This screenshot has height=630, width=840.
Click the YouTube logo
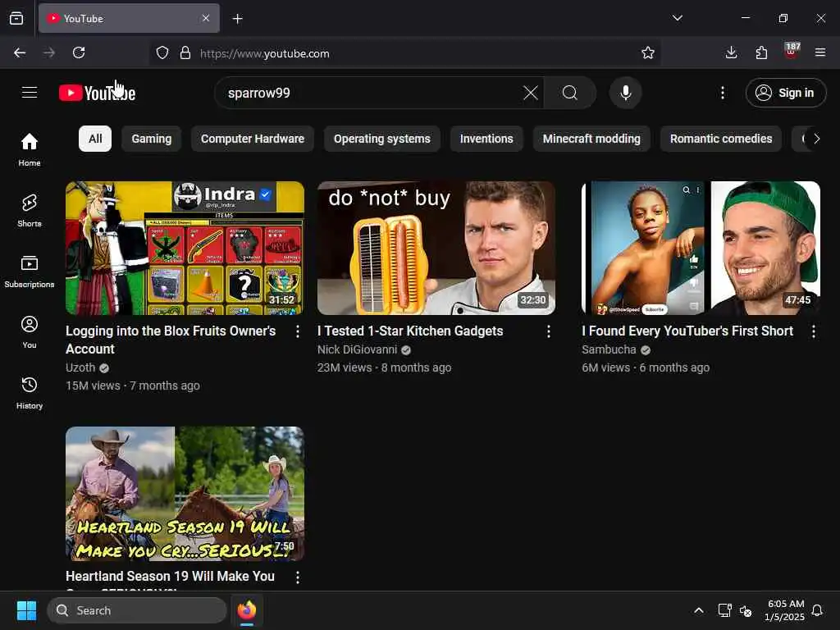97,93
